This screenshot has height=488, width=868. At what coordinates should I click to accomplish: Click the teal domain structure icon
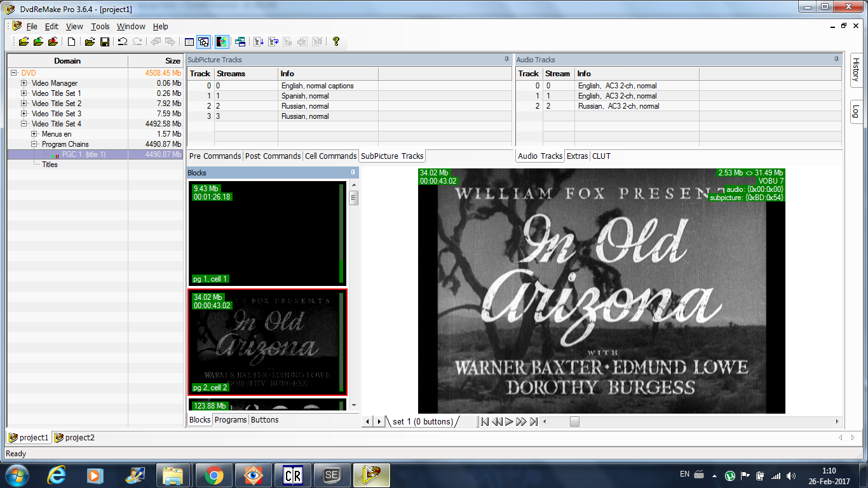(x=240, y=42)
